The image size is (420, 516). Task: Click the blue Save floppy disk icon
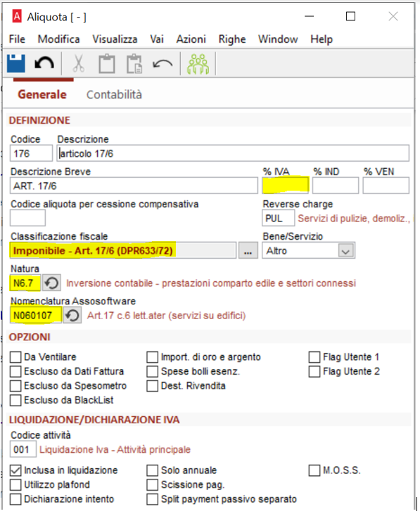[15, 63]
